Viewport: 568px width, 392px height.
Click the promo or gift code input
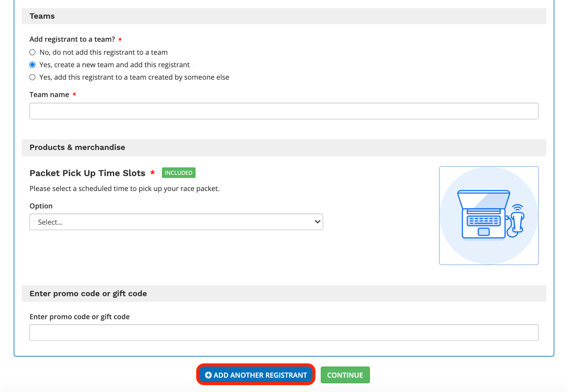[x=284, y=333]
